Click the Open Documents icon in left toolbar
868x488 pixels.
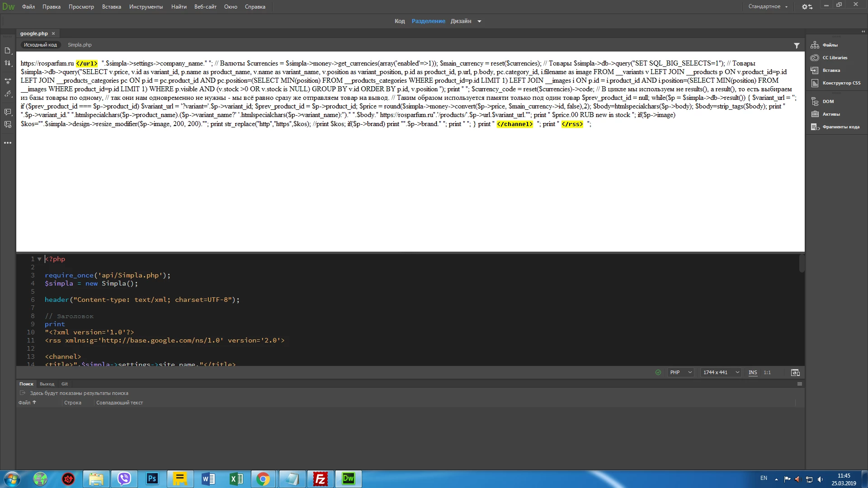[8, 51]
